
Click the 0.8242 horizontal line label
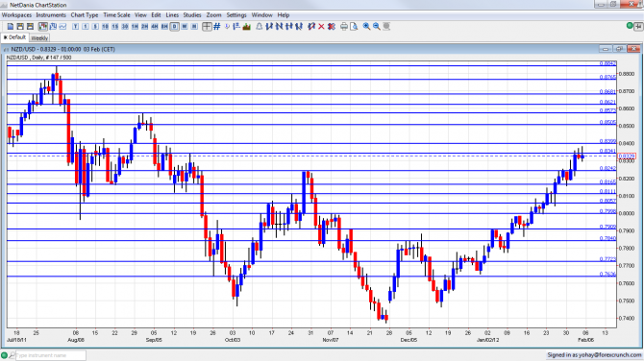607,168
